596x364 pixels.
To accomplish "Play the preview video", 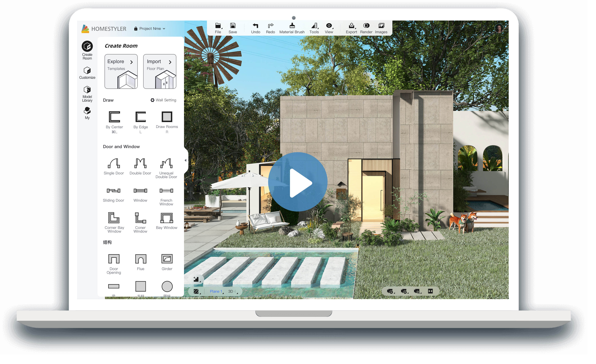I will click(x=298, y=183).
